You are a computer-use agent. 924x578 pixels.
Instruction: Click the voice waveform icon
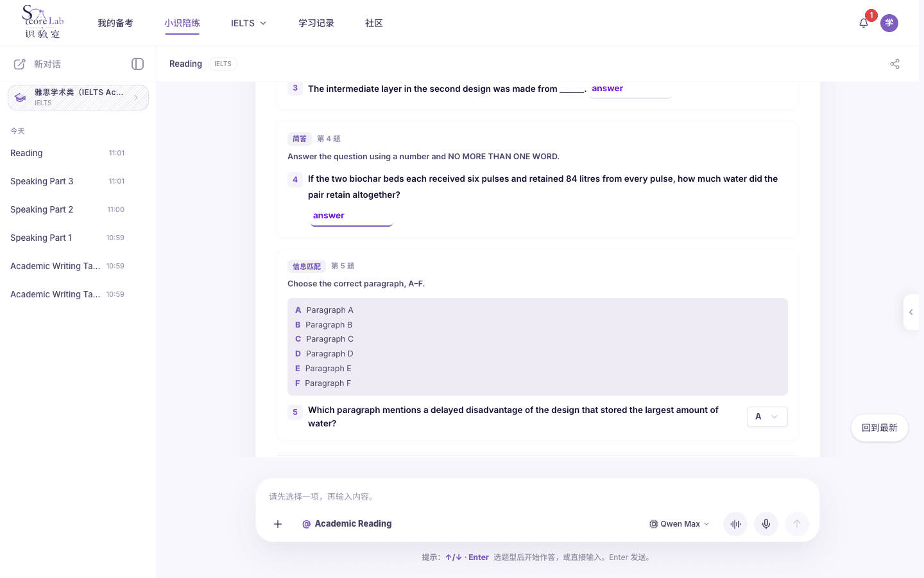pyautogui.click(x=735, y=524)
